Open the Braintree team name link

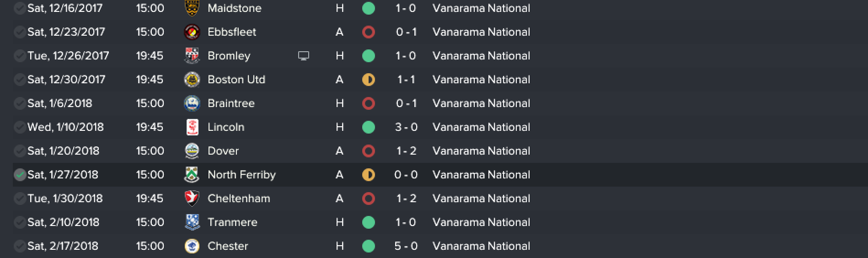(x=231, y=103)
